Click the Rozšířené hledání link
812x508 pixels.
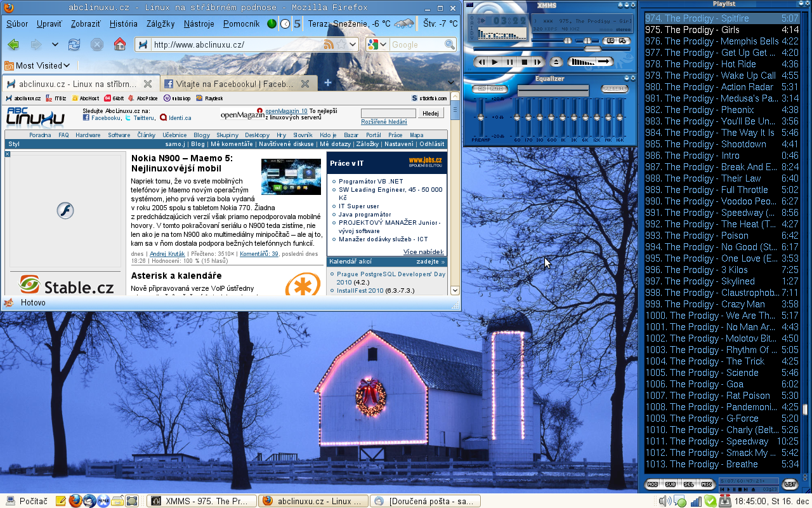click(384, 122)
